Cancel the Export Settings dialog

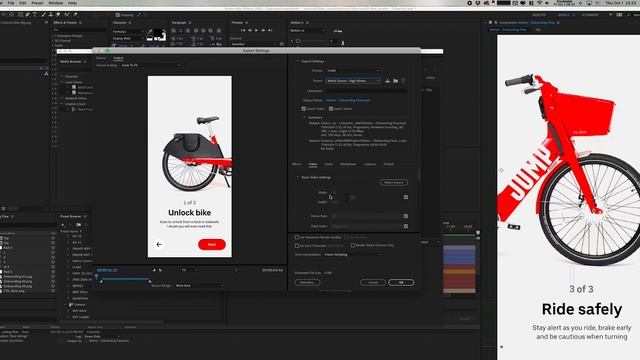point(373,282)
